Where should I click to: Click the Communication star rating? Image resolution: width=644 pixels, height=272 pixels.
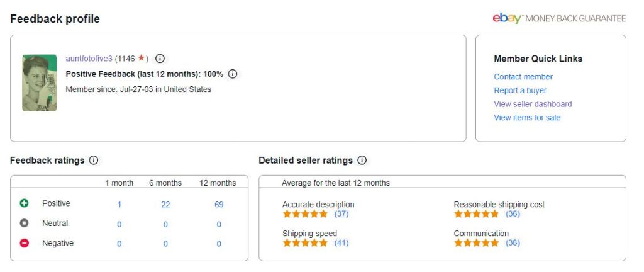tap(476, 243)
